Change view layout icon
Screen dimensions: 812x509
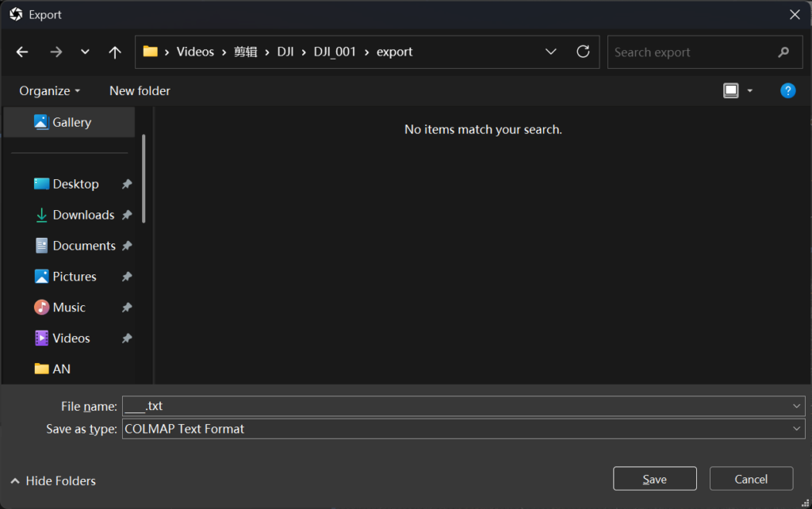tap(731, 90)
